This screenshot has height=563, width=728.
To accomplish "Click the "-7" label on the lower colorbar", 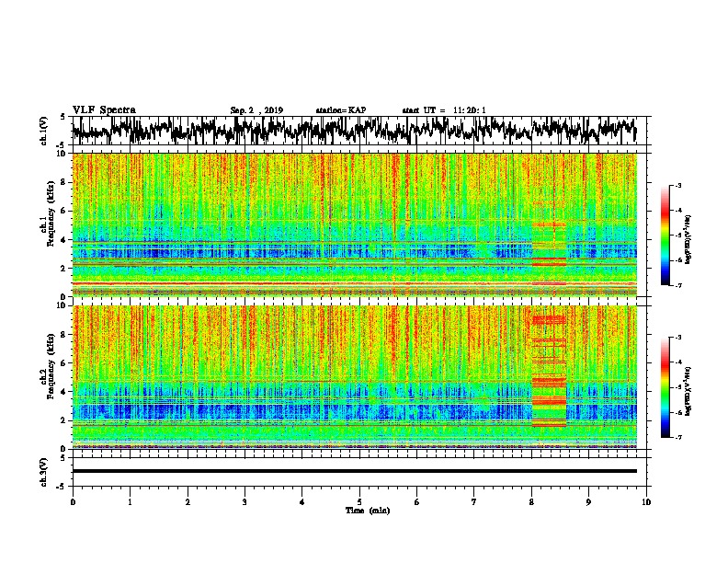I will (678, 438).
